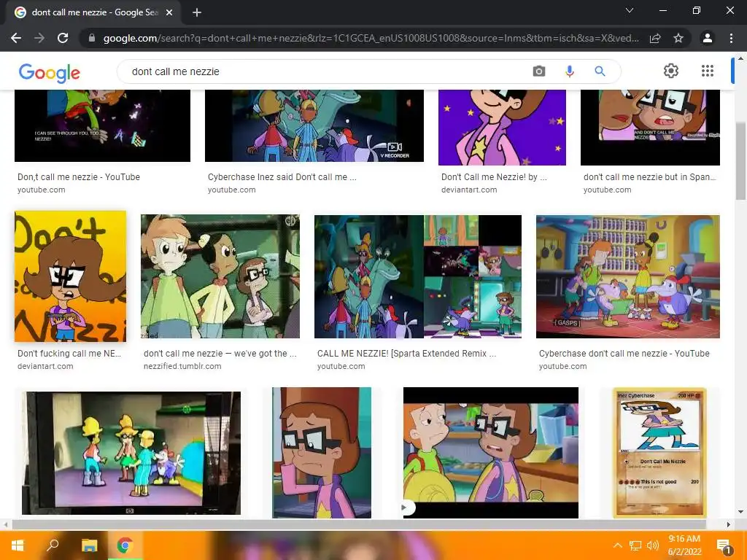Close the 'dont call me nezzie' tab

point(169,13)
